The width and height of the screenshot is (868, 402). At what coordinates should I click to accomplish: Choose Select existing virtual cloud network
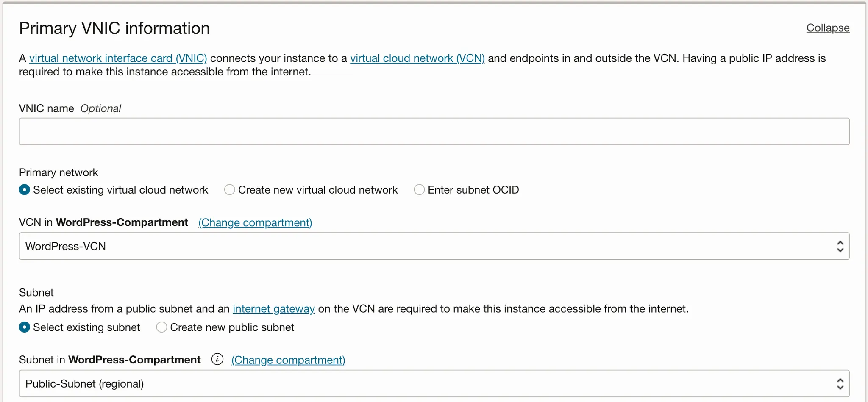point(25,190)
